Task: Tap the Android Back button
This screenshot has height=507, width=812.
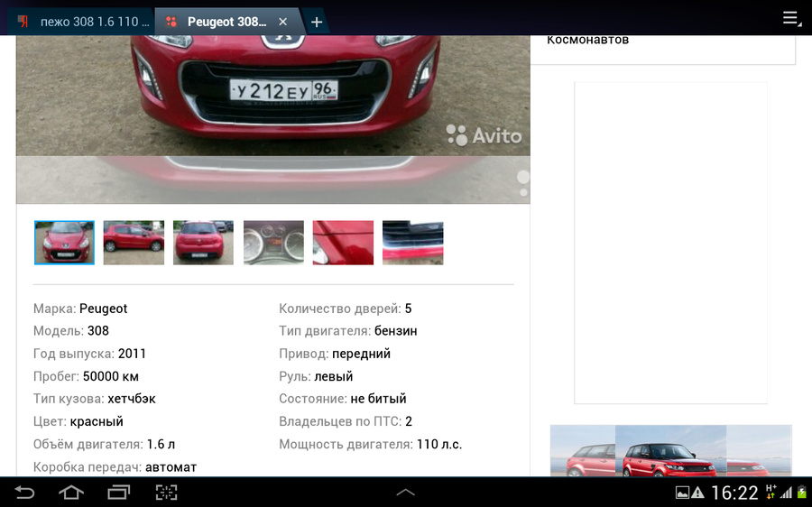Action: pos(24,492)
